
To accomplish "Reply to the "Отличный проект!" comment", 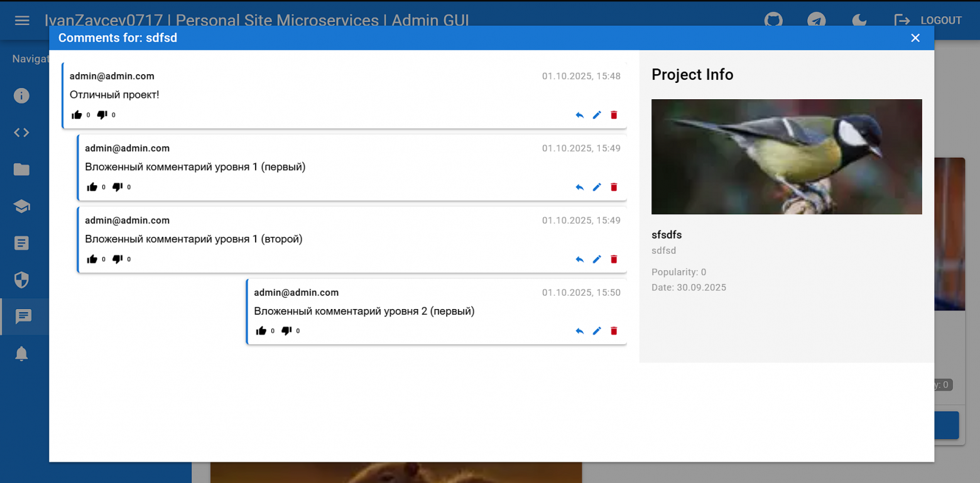I will 579,115.
